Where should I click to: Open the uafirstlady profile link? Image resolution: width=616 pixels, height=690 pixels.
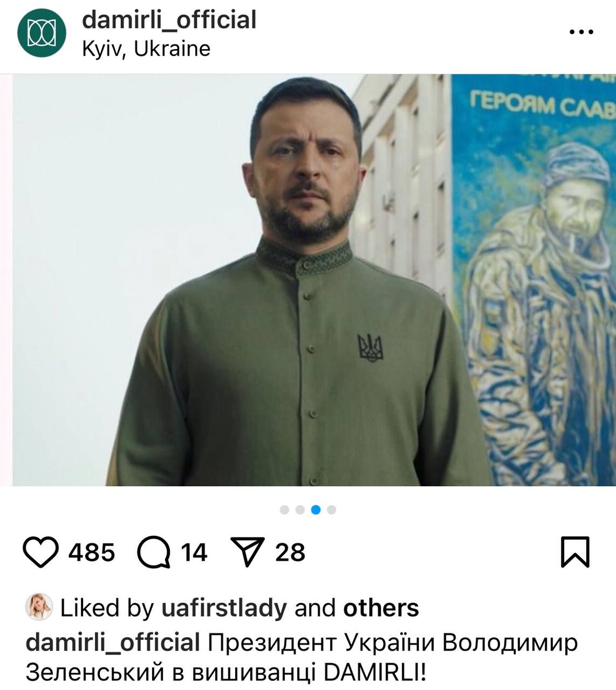224,608
